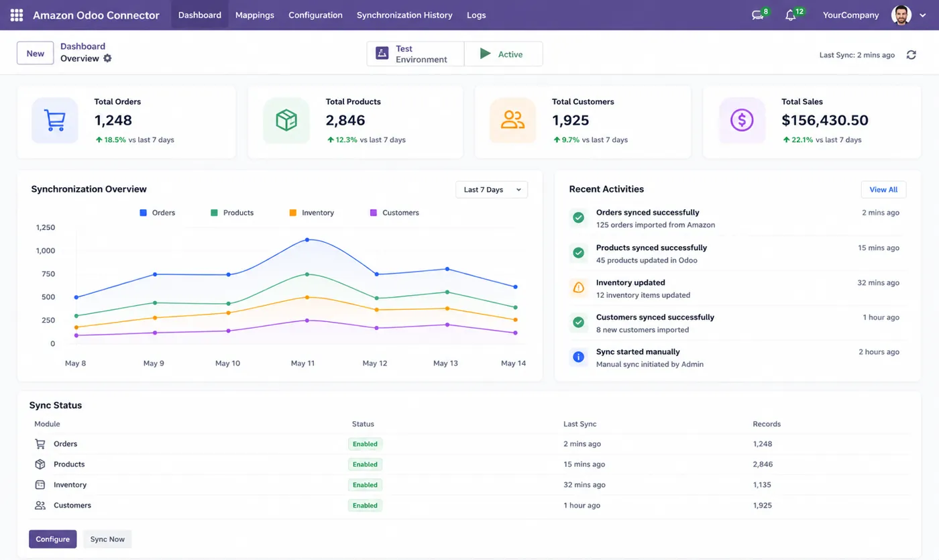The height and width of the screenshot is (560, 939).
Task: Click the Enabled badge in Inventory row
Action: click(365, 485)
